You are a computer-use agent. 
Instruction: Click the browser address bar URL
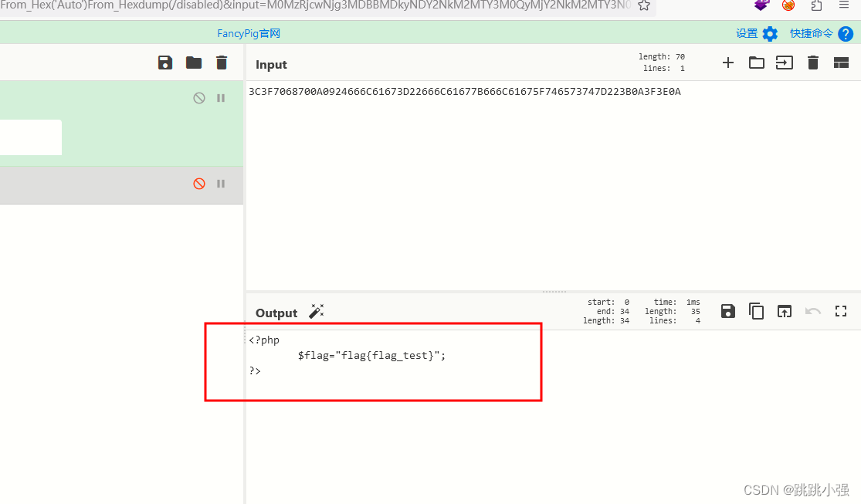click(x=317, y=5)
